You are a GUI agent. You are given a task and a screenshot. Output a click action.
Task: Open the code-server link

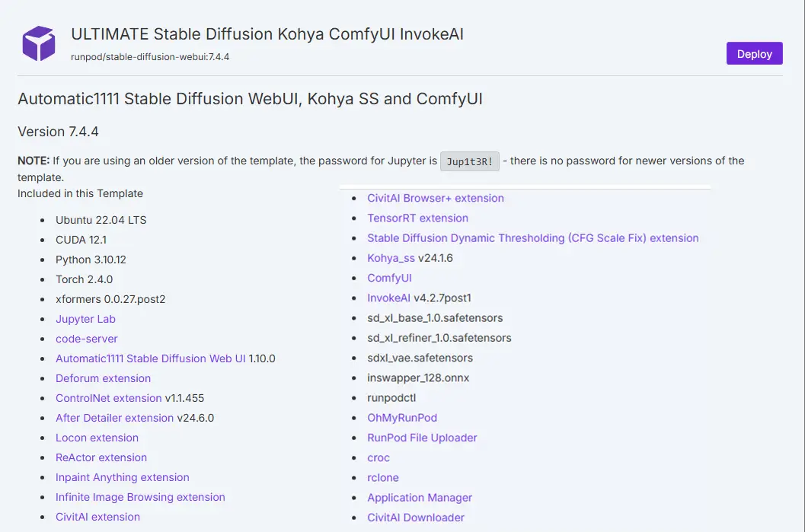tap(87, 339)
